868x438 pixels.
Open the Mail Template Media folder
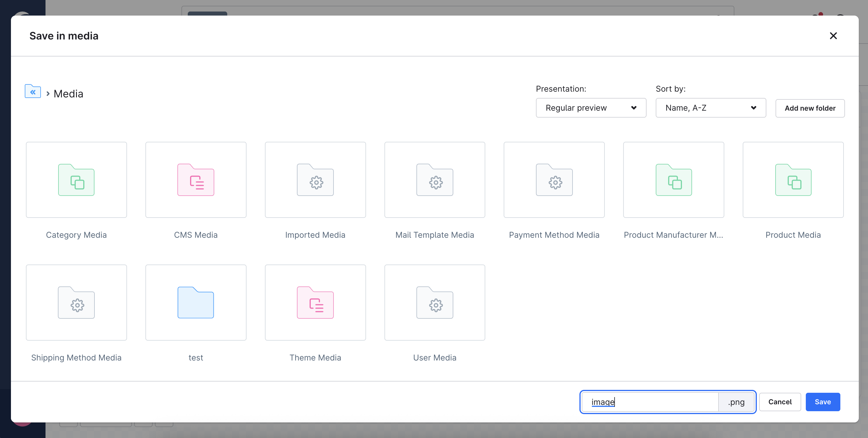pos(434,180)
